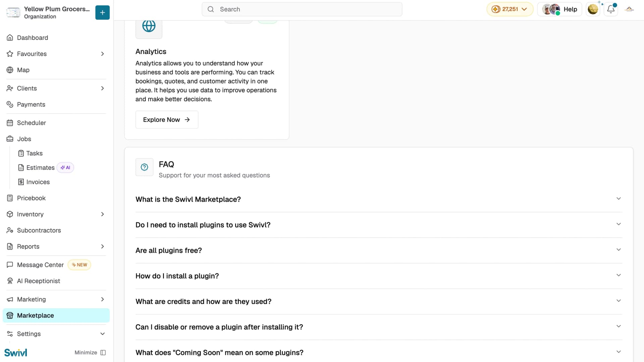Click the Invoices dollar document icon
The image size is (644, 362).
pyautogui.click(x=21, y=182)
